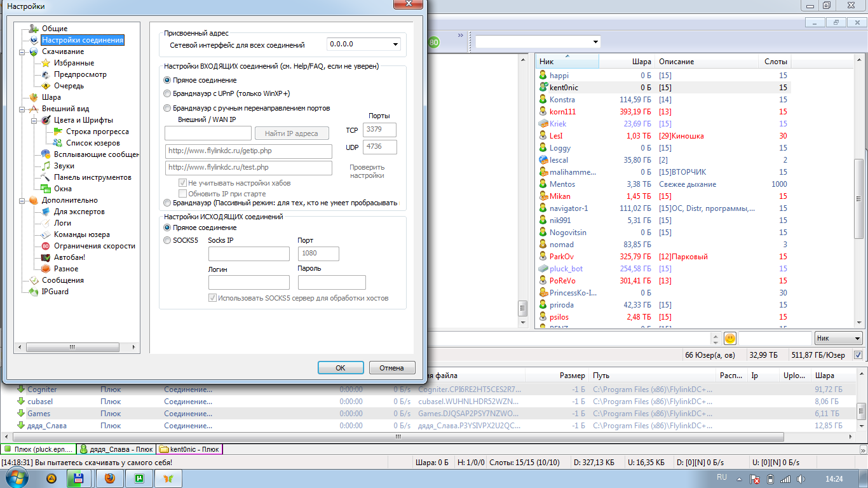Click the Socks IP input field
Image resolution: width=868 pixels, height=488 pixels.
249,254
